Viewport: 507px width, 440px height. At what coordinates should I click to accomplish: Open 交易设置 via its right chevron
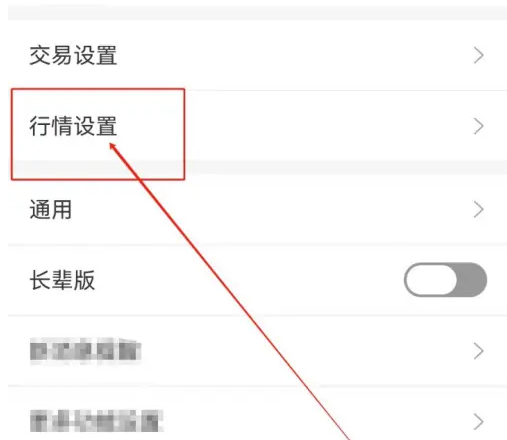point(479,55)
